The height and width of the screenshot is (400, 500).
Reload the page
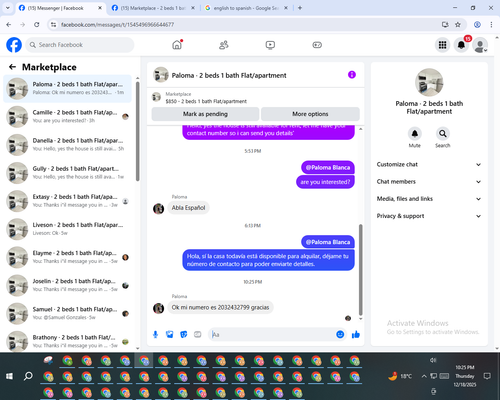pos(37,24)
